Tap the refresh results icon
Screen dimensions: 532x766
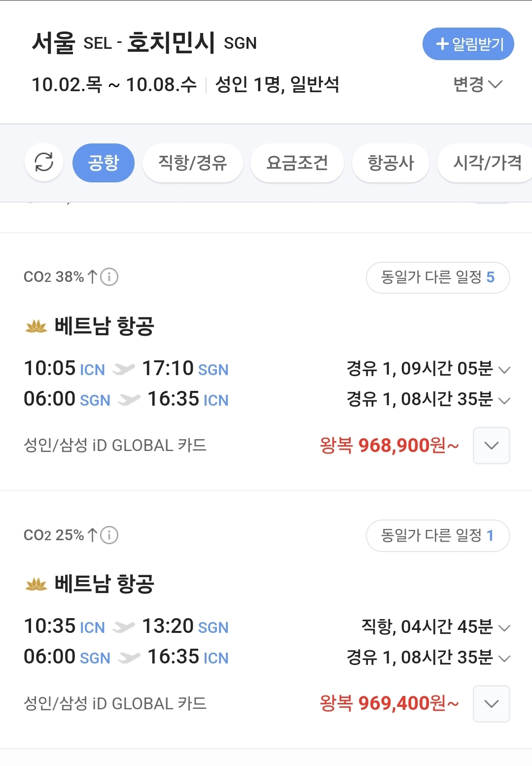pos(44,162)
